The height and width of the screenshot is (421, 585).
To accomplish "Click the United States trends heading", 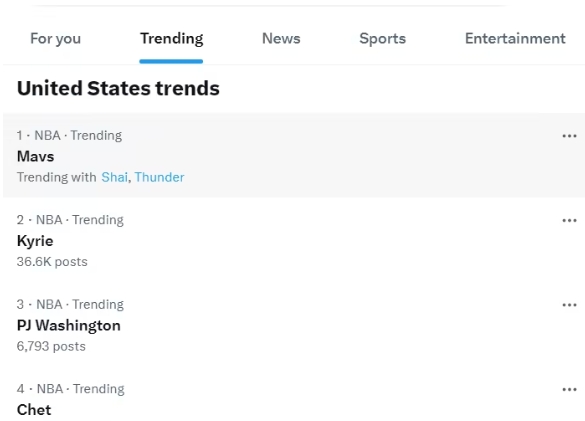I will [x=118, y=88].
